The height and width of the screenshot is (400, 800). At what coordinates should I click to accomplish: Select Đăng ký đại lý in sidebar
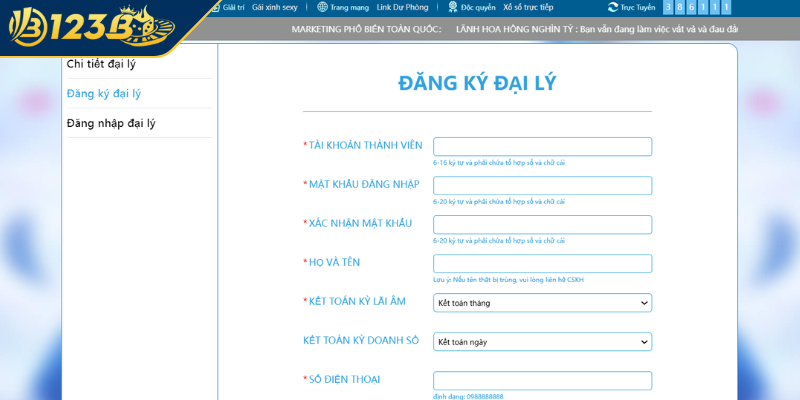click(103, 94)
